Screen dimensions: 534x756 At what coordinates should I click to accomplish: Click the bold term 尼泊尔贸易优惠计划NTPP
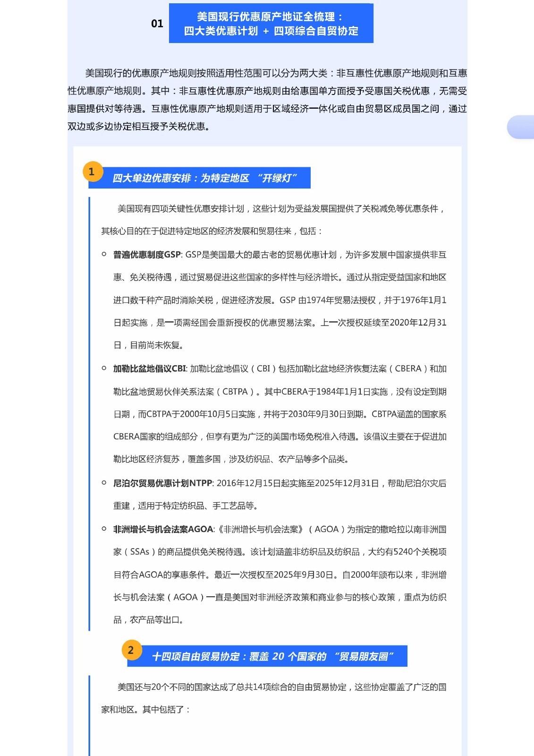tap(163, 483)
